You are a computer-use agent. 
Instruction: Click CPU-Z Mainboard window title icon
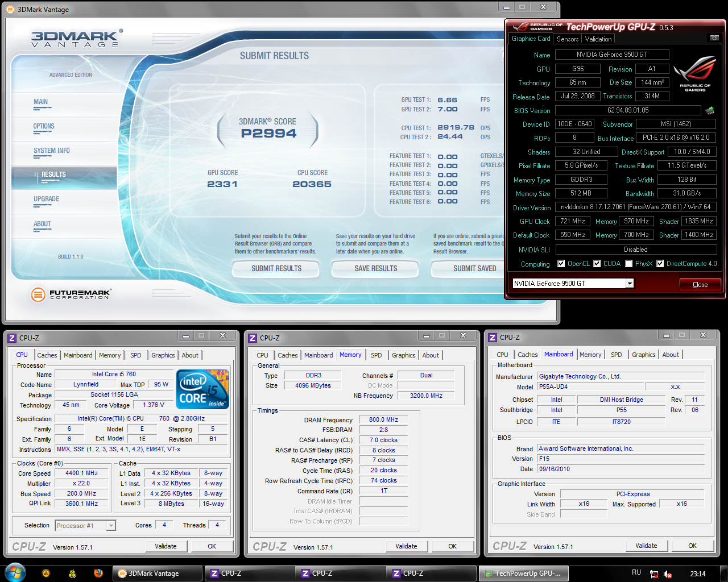point(493,337)
